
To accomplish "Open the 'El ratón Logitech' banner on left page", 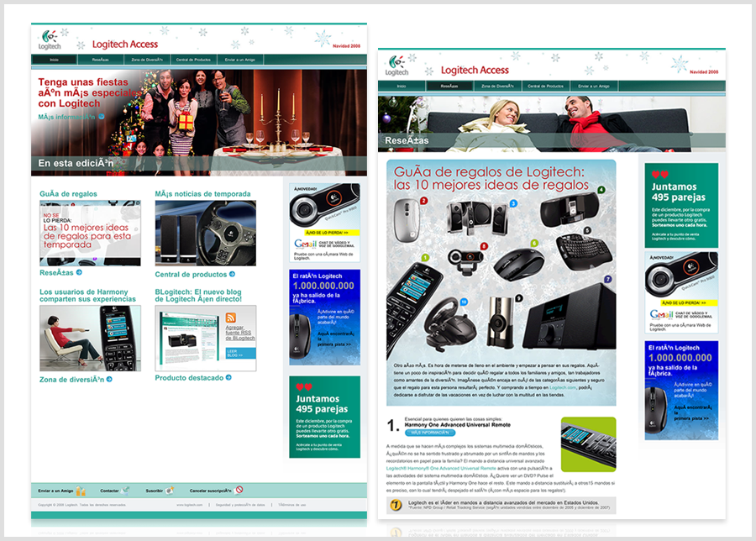I will click(324, 318).
